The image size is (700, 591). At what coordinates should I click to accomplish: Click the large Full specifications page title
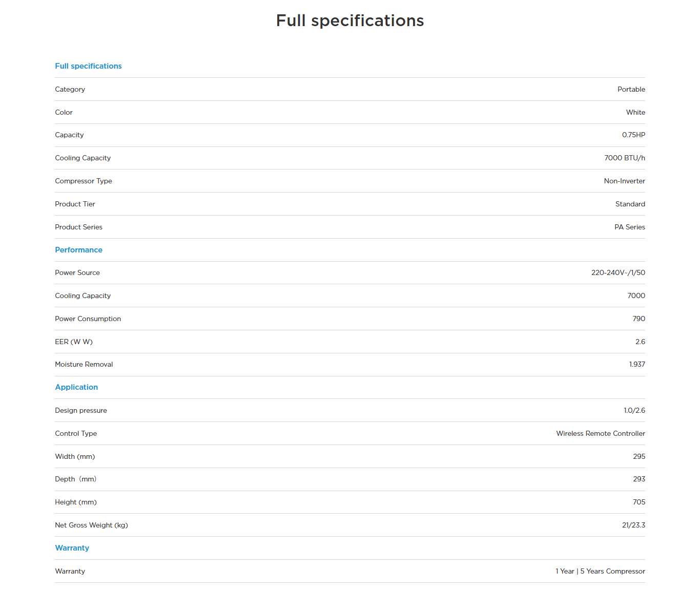click(x=350, y=20)
